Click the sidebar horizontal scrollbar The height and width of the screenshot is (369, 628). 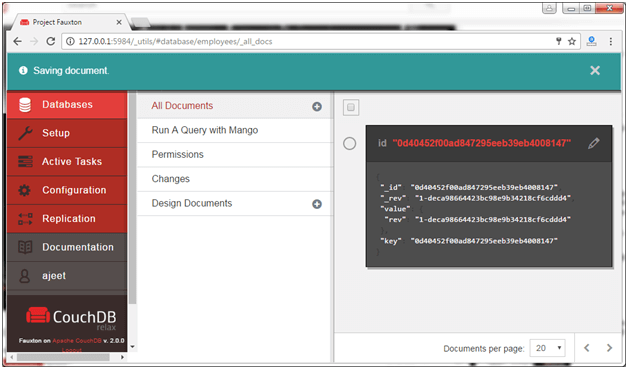pos(63,357)
